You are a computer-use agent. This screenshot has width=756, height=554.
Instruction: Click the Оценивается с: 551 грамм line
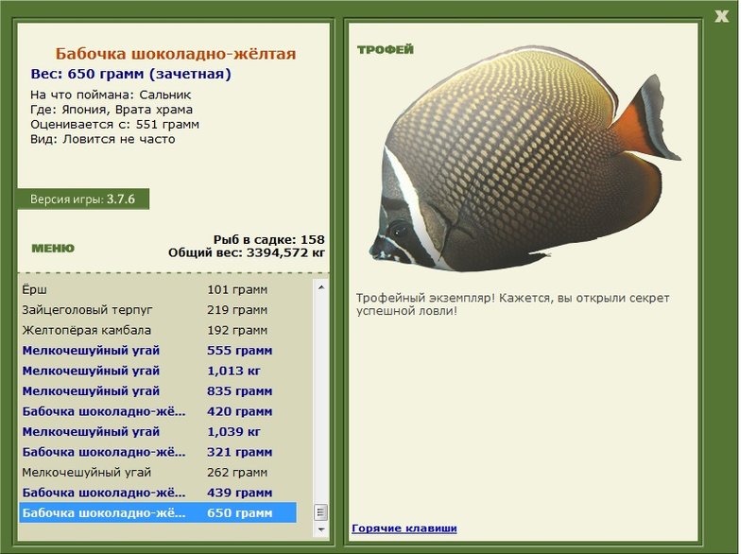click(x=114, y=125)
